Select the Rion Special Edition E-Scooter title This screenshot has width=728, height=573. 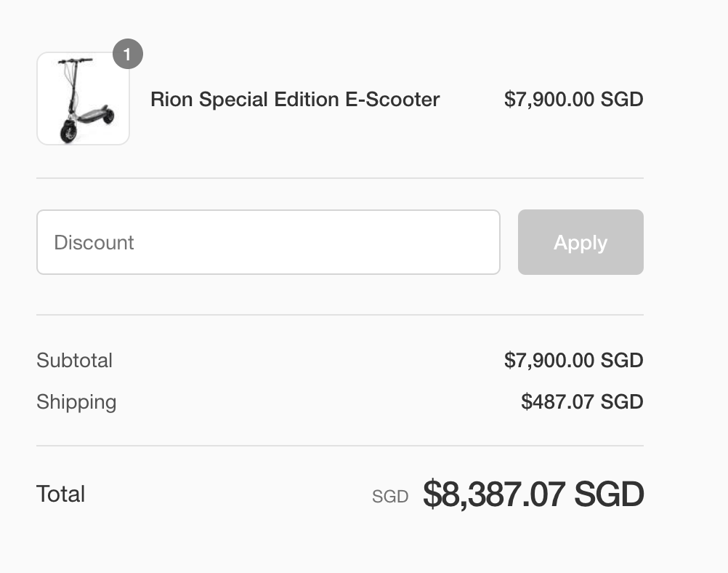[295, 100]
